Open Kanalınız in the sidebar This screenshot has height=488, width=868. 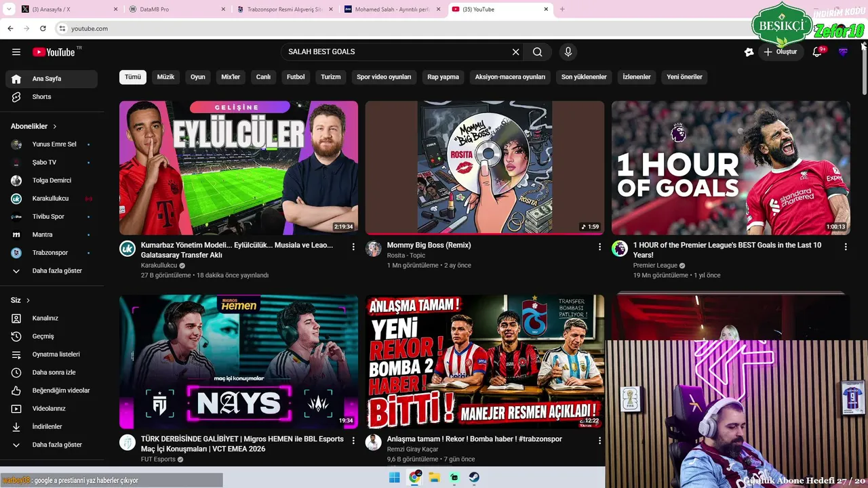click(52, 319)
